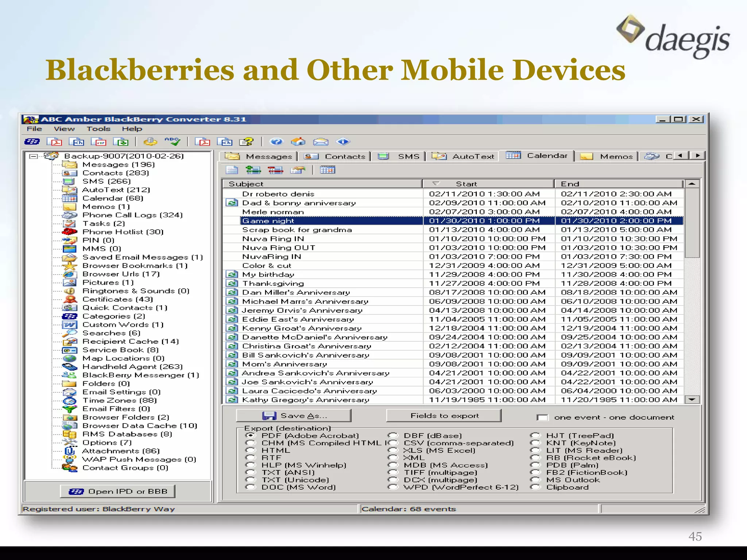Click the event list scroll-up arrow
Image resolution: width=747 pixels, height=560 pixels.
[x=692, y=184]
